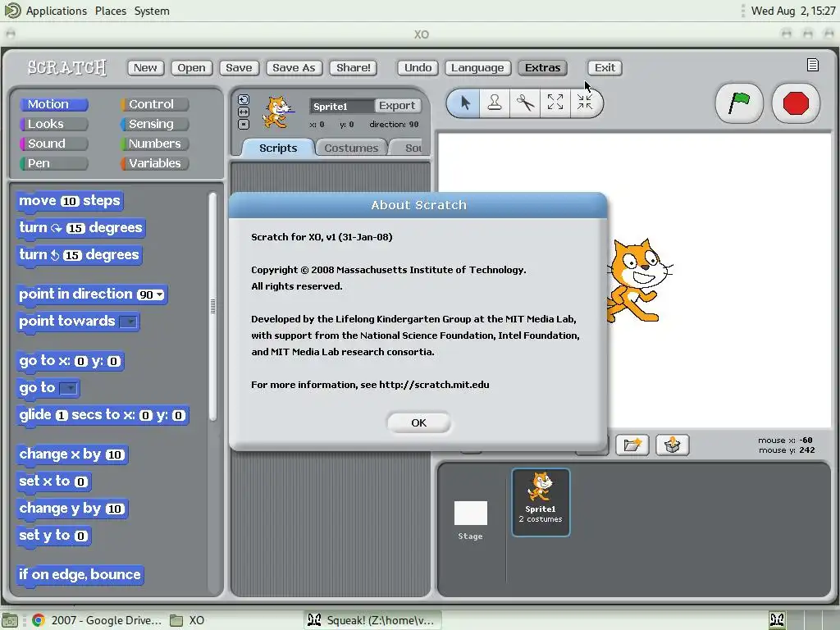Click the set y to 0 block
Viewport: 840px width, 630px height.
click(53, 535)
